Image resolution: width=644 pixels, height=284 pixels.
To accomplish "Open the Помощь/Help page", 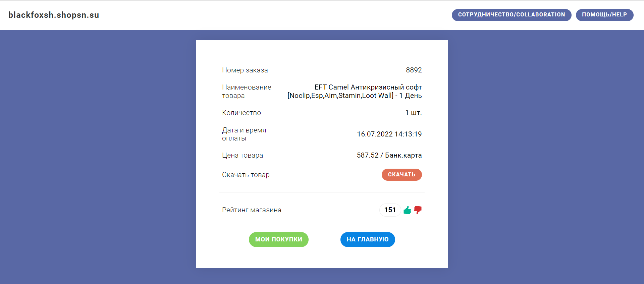I will [x=604, y=15].
